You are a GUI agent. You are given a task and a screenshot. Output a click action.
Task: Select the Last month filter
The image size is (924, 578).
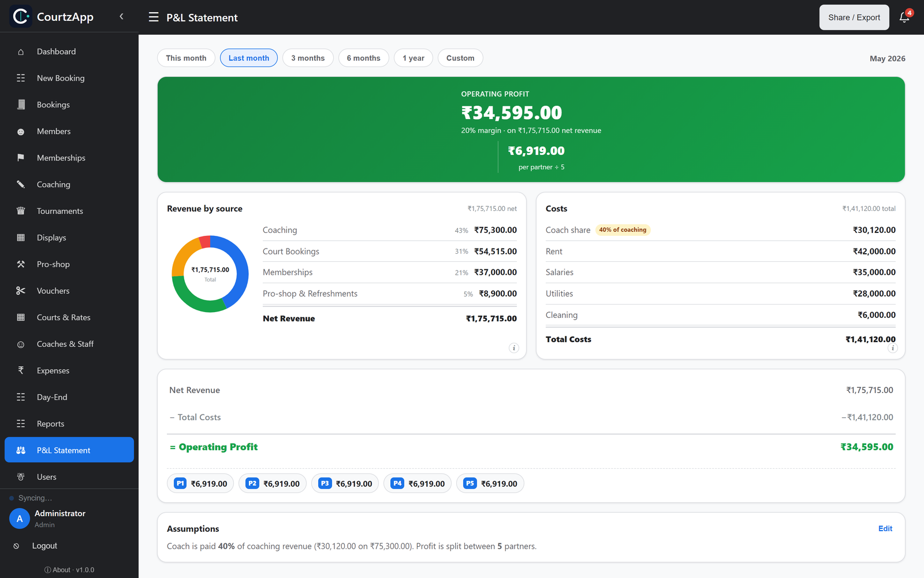pos(249,58)
